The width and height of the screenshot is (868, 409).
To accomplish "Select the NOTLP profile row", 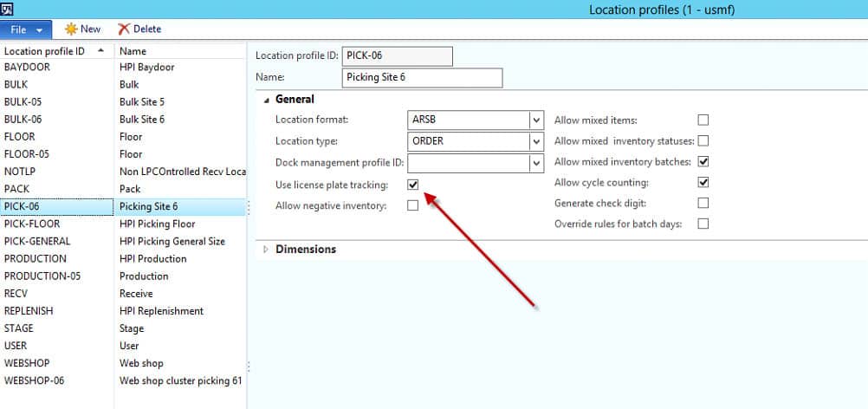I will 123,172.
